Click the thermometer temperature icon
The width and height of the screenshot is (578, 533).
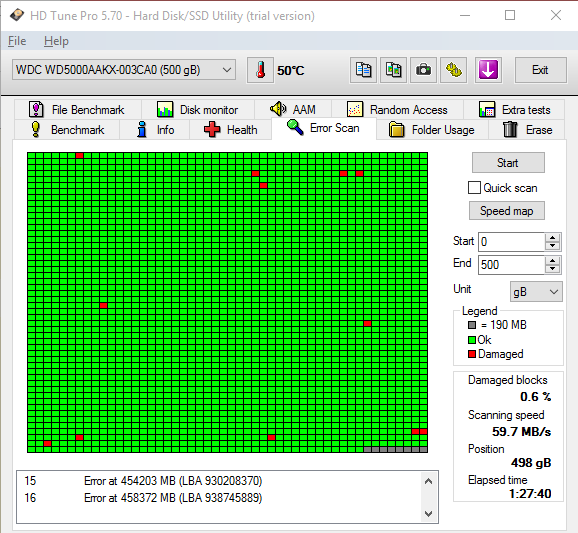(260, 70)
